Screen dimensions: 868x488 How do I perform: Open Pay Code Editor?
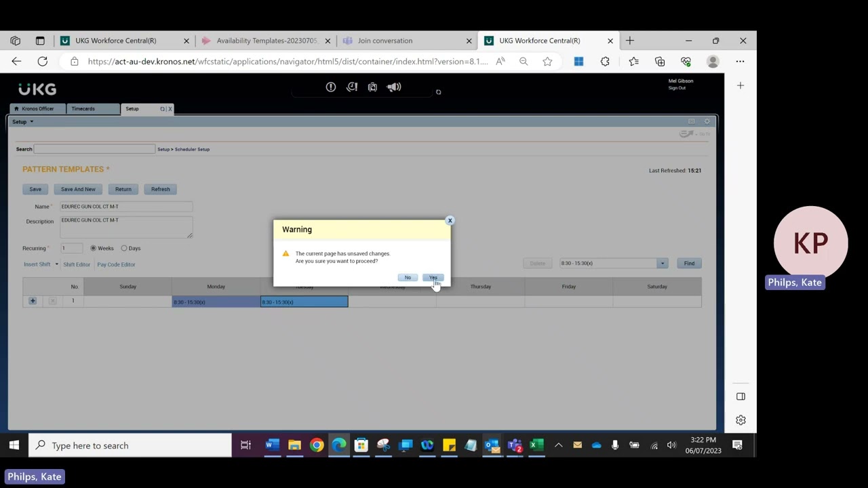pos(116,264)
